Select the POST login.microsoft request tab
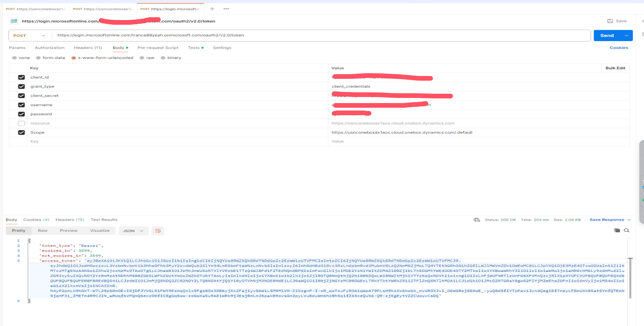This screenshot has height=326, width=644. point(170,9)
